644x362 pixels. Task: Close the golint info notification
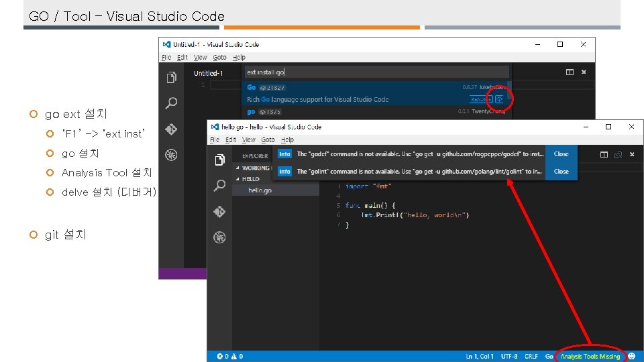561,171
